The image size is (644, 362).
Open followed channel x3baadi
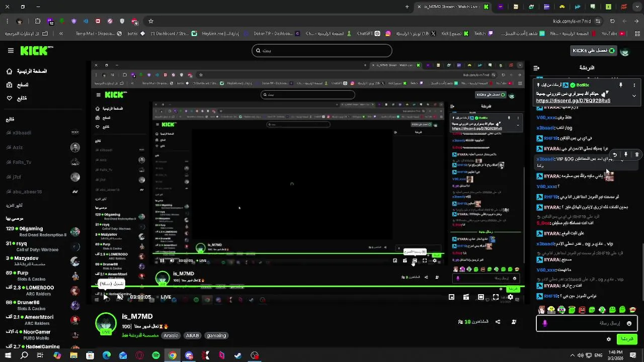(43, 133)
